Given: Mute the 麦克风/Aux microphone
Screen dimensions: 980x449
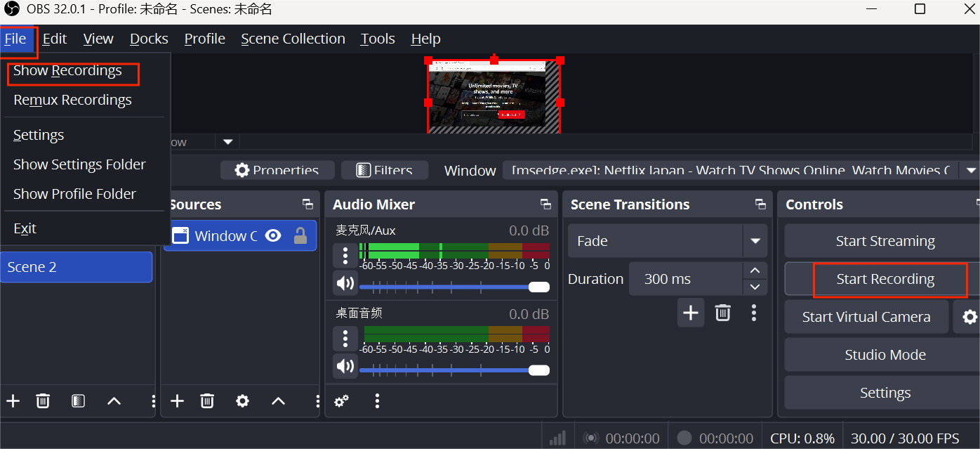Looking at the screenshot, I should tap(345, 282).
